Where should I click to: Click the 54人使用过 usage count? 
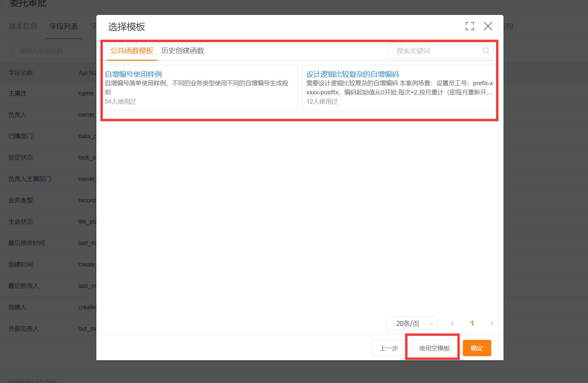[x=120, y=102]
